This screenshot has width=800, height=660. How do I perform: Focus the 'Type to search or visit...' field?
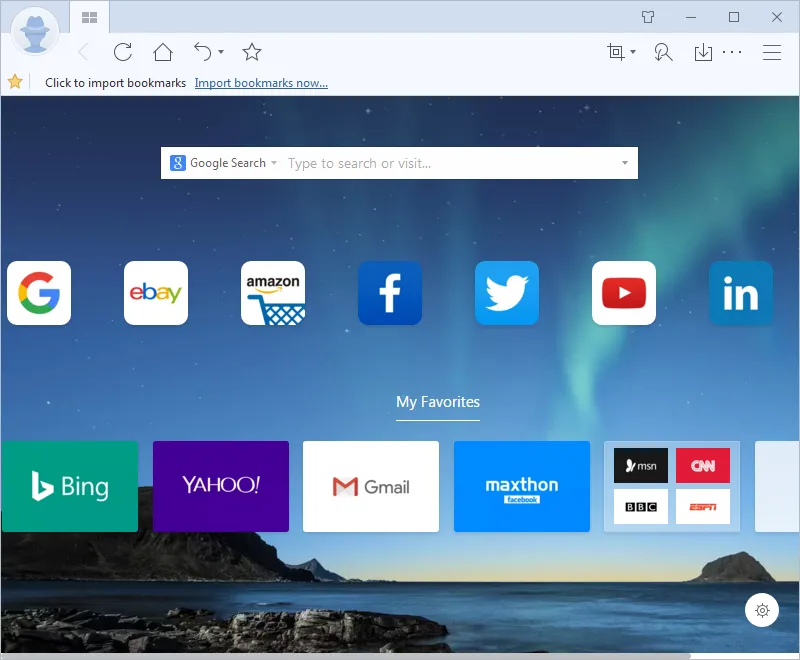coord(449,163)
